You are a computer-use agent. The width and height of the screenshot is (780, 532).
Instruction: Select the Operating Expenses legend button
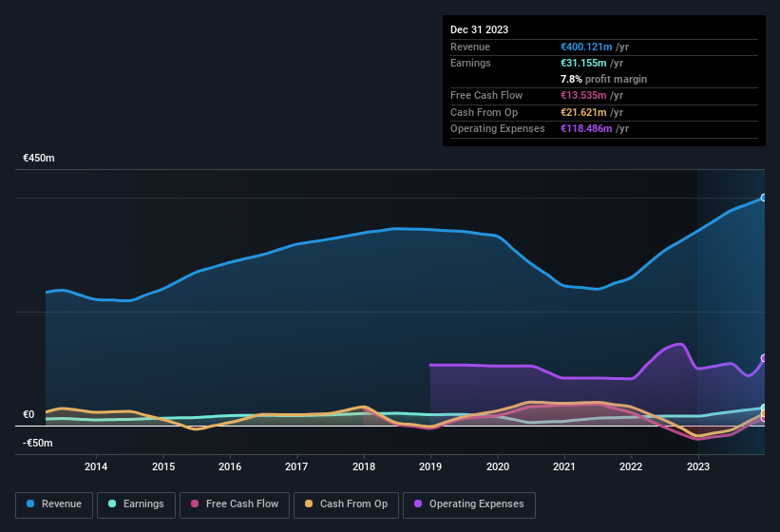469,504
